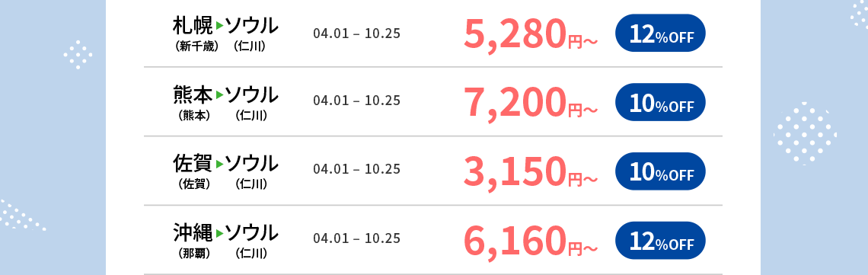Select the 5,280円 fare price
Viewport: 868px width, 275px height.
531,34
